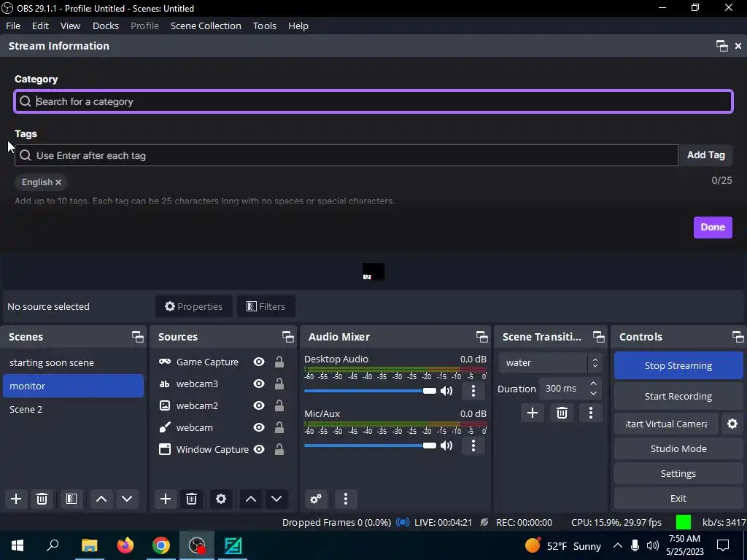Open the File menu
The width and height of the screenshot is (747, 560).
pyautogui.click(x=13, y=26)
